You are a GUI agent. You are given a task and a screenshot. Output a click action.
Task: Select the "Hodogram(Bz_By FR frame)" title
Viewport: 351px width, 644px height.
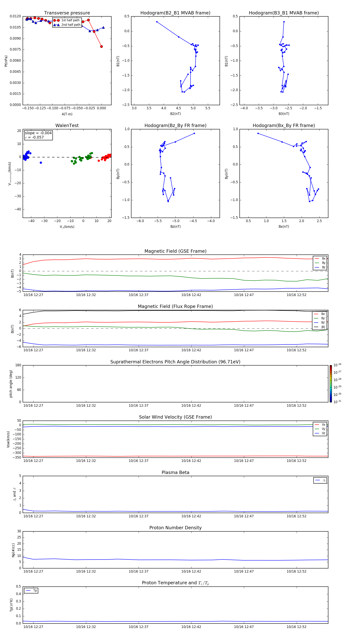[x=175, y=125]
